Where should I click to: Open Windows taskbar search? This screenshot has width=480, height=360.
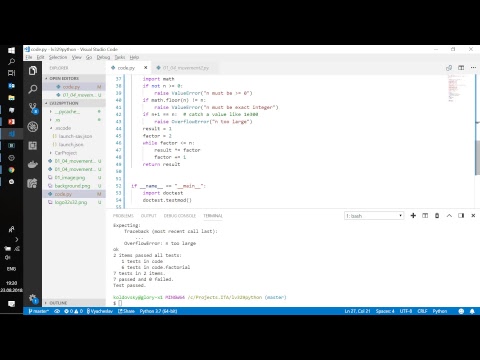pos(11,62)
